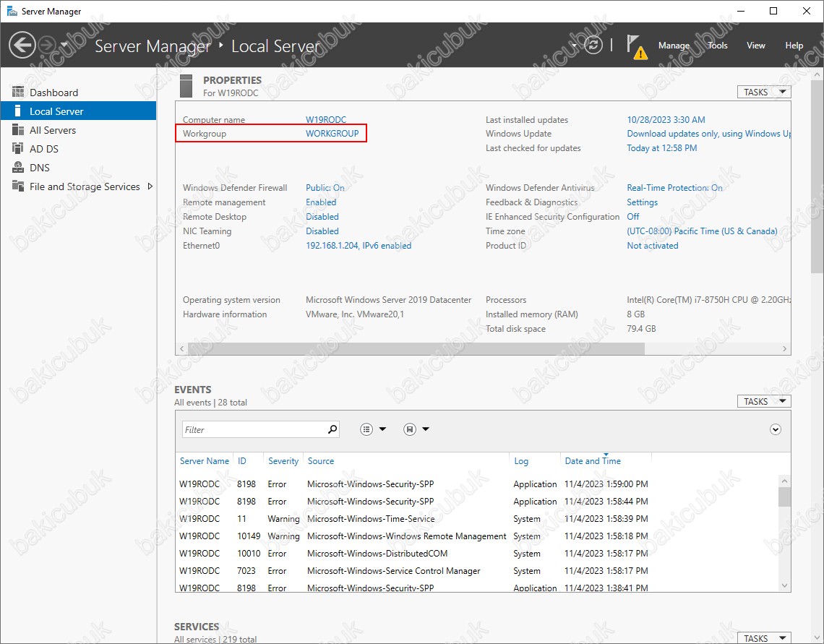Open the View menu
Viewport: 824px width, 644px height.
click(755, 46)
